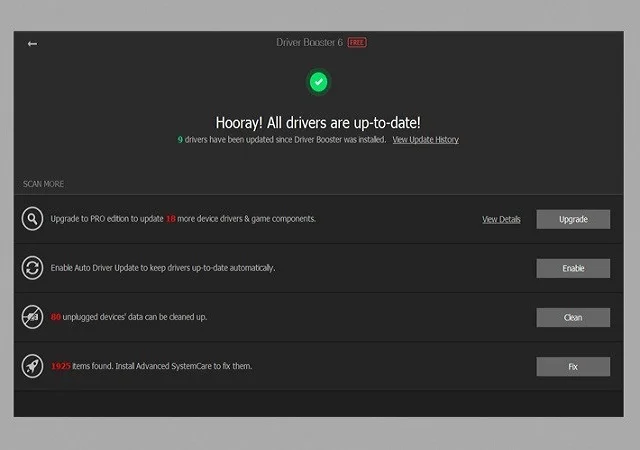This screenshot has height=450, width=640.
Task: Open View Update History link
Action: click(425, 140)
